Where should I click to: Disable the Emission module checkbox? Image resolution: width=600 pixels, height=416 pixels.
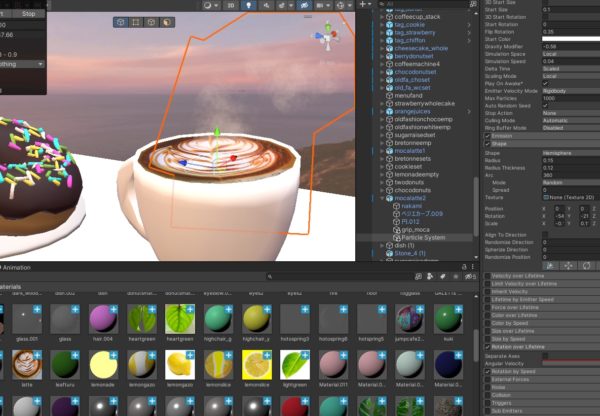[488, 136]
